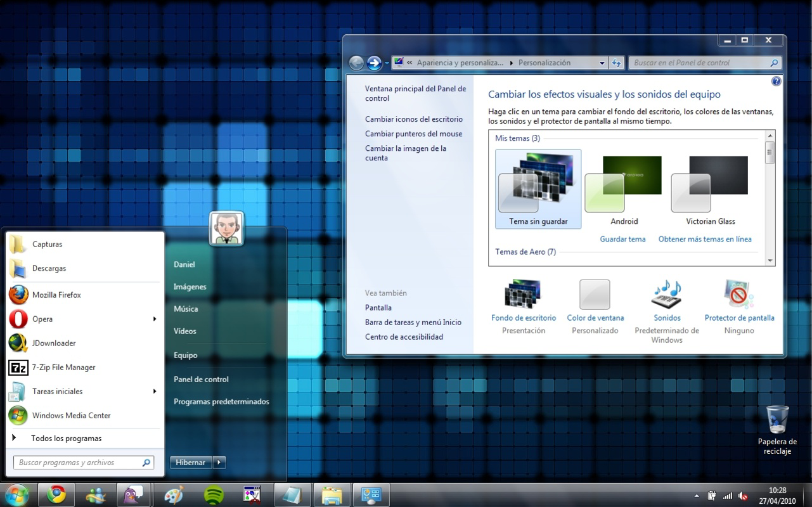Click the Guardar tema link
812x507 pixels.
click(622, 239)
